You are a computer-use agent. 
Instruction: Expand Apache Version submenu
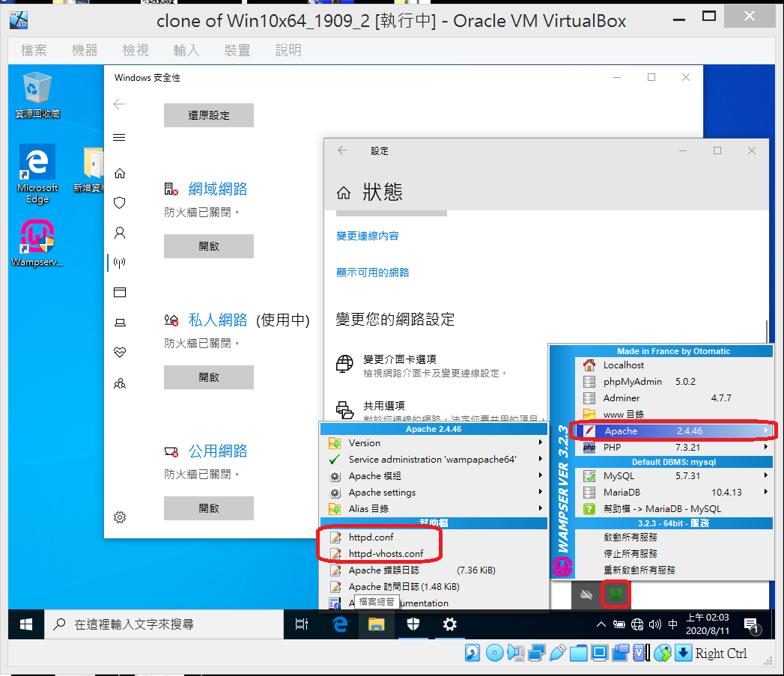434,442
